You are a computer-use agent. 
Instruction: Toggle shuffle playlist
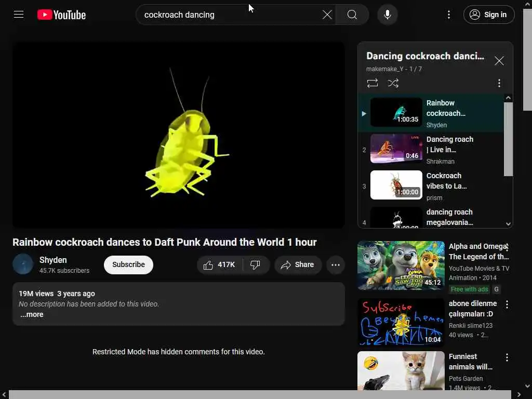pyautogui.click(x=393, y=83)
